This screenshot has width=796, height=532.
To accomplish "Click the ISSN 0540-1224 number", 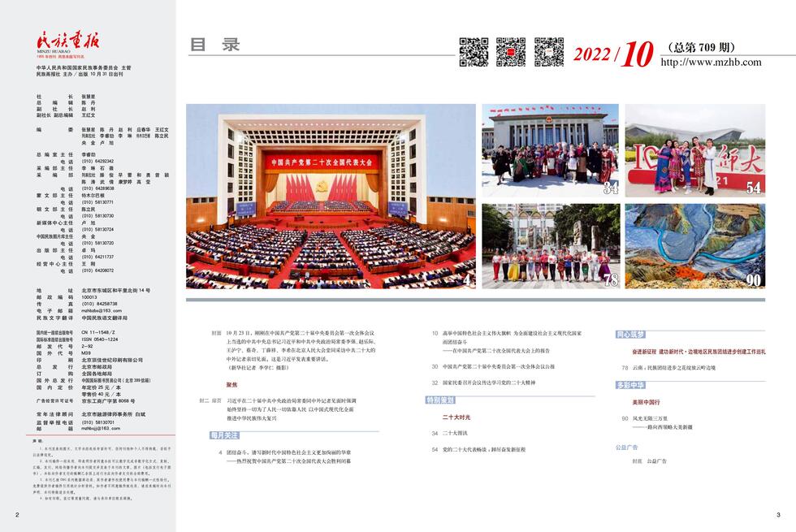I will coord(99,340).
